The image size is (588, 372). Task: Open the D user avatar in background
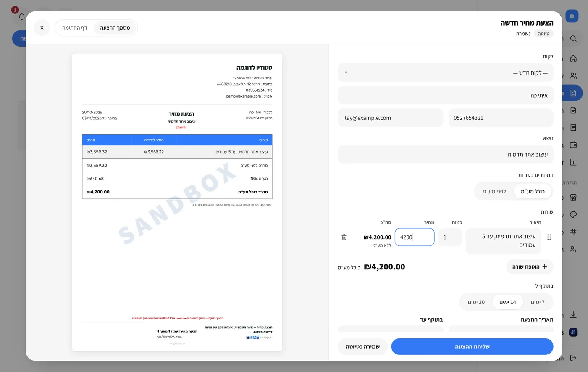(x=572, y=16)
